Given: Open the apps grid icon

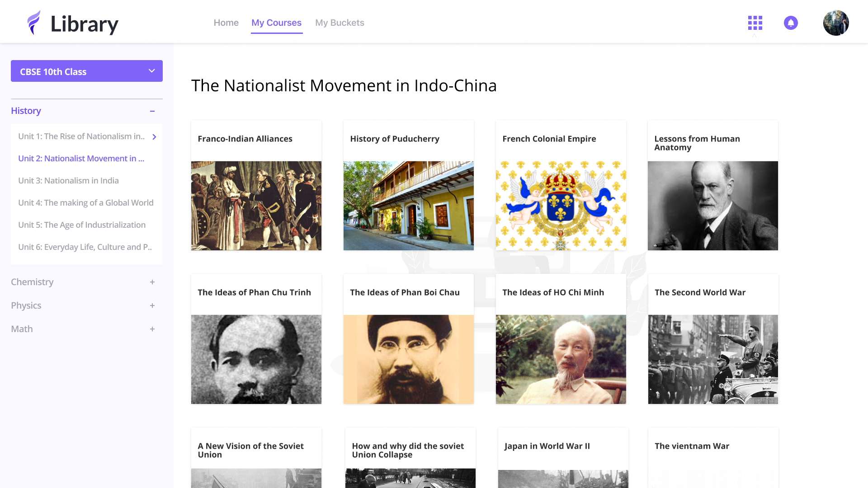Looking at the screenshot, I should point(755,23).
